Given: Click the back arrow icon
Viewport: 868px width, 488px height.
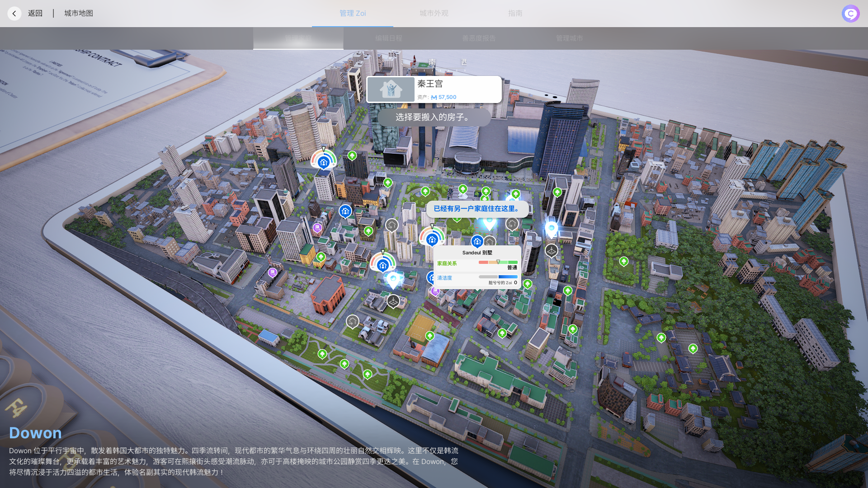Looking at the screenshot, I should [14, 14].
